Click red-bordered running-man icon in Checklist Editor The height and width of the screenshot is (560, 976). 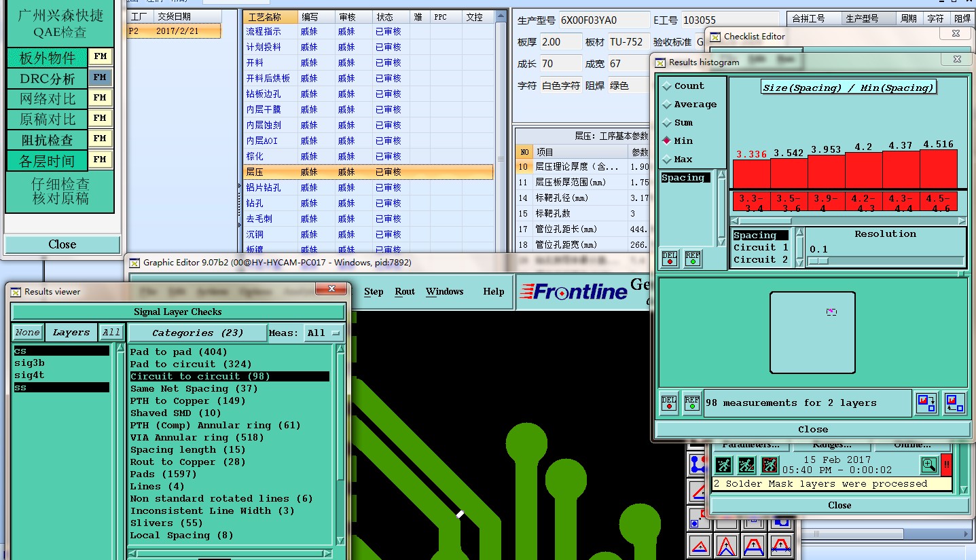(x=770, y=465)
